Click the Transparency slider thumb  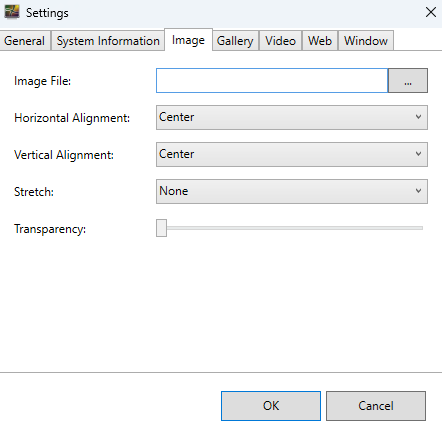[x=161, y=228]
